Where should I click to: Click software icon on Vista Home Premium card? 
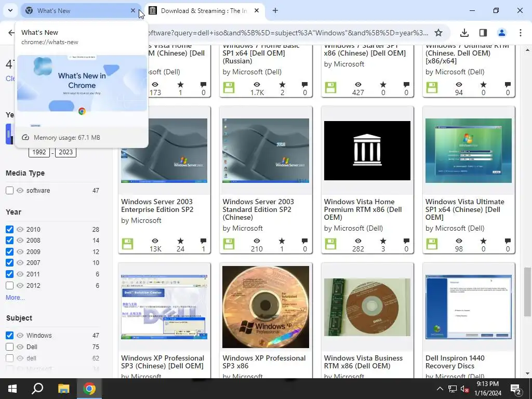pos(330,244)
